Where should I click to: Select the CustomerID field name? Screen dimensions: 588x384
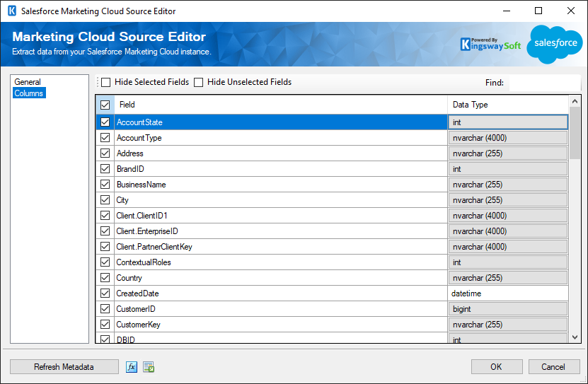click(x=136, y=309)
